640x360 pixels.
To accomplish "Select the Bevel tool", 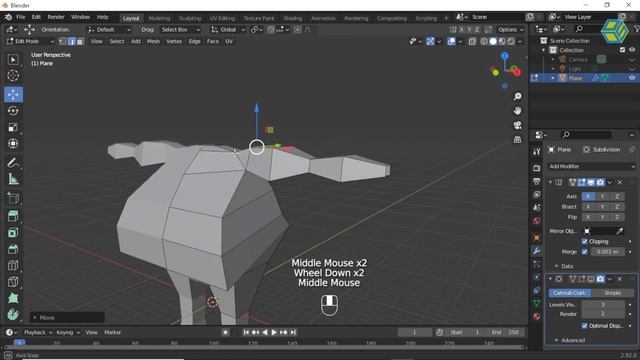I will pyautogui.click(x=13, y=249).
